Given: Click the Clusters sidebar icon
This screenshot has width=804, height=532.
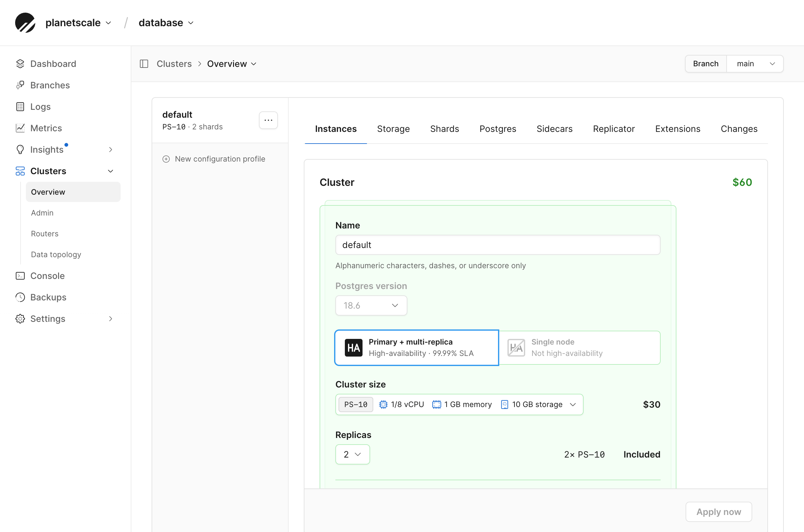Looking at the screenshot, I should 20,171.
